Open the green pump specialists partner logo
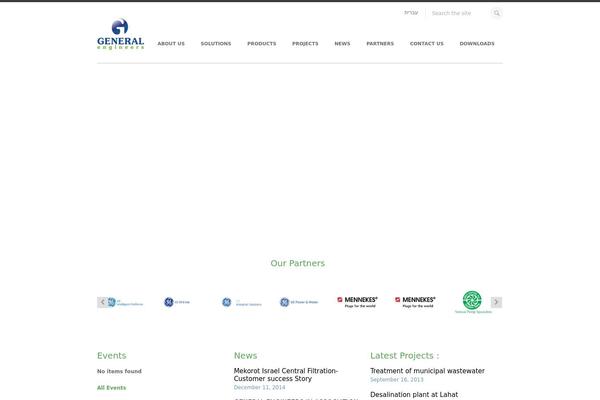 473,302
